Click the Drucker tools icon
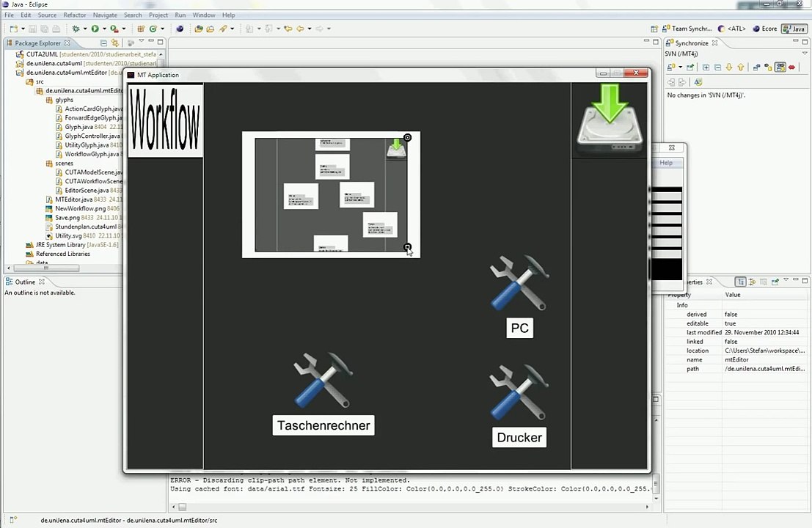The height and width of the screenshot is (528, 812). click(x=519, y=392)
